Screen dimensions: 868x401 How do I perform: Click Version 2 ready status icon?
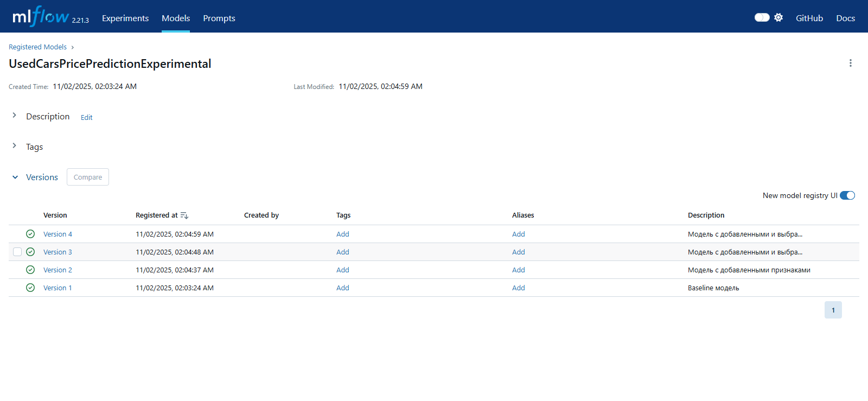tap(30, 270)
